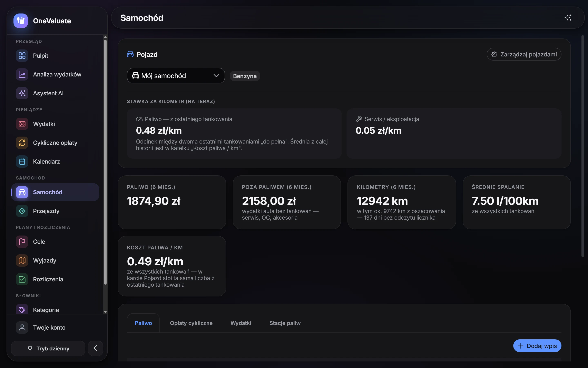This screenshot has width=588, height=368.
Task: Open Cele flag icon
Action: point(22,242)
